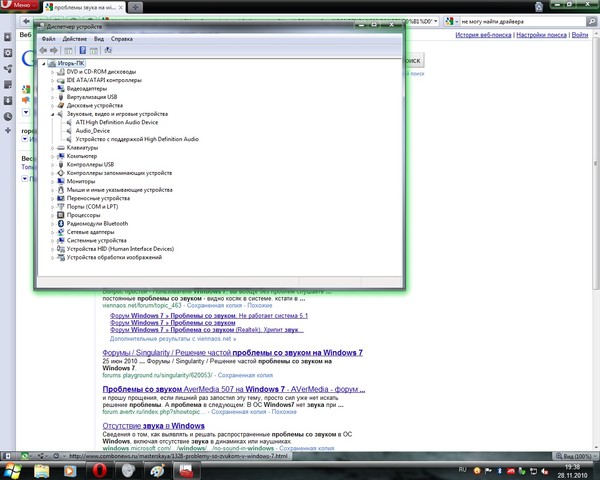Image resolution: width=600 pixels, height=480 pixels.
Task: Collapse the Игорь-ПК root node
Action: [44, 64]
